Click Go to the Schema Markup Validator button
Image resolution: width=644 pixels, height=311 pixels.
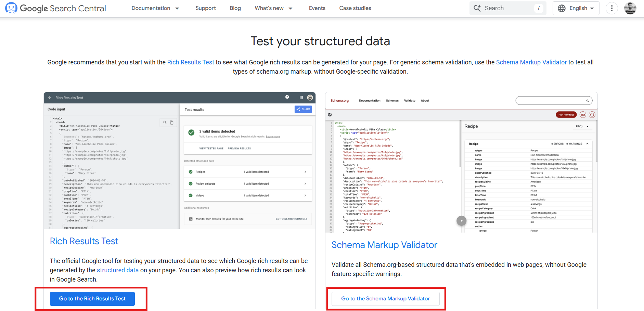click(385, 299)
